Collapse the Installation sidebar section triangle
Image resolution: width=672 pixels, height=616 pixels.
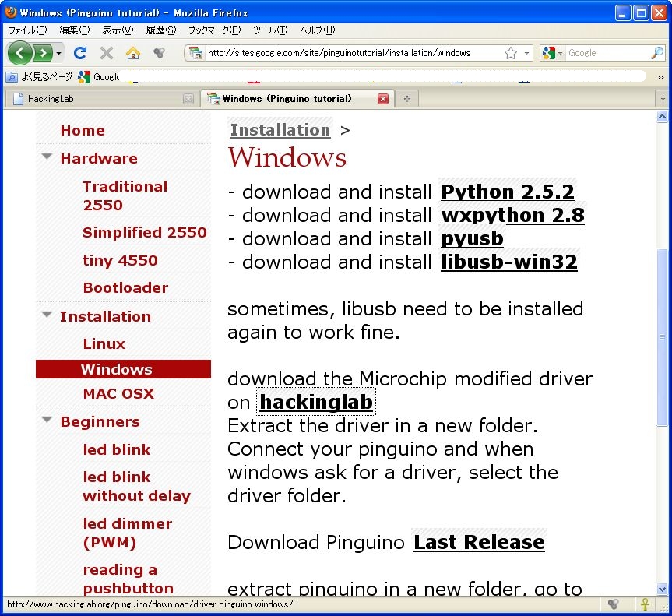(47, 315)
